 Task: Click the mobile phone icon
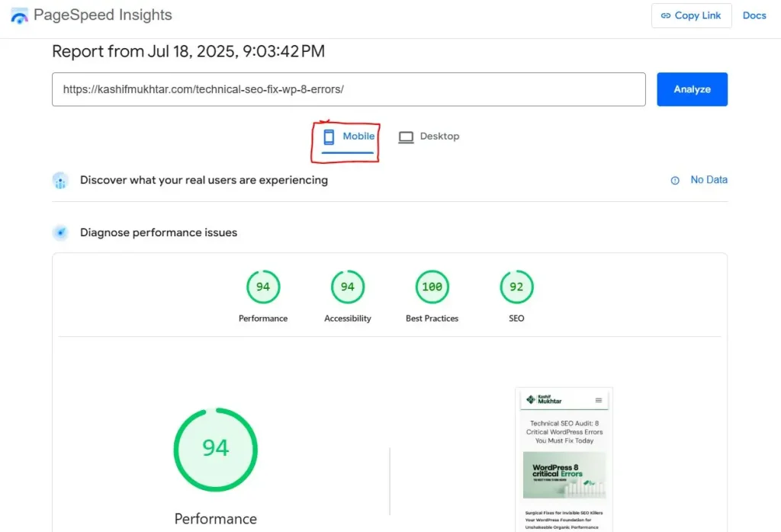tap(329, 137)
